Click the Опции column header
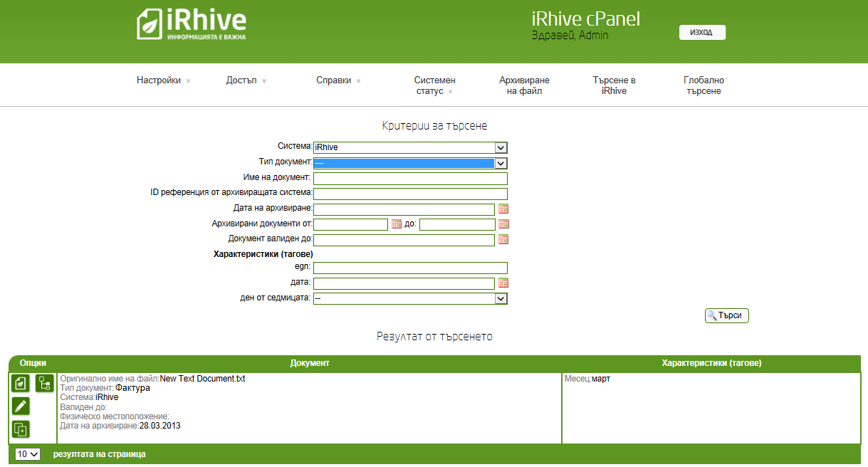 (33, 363)
